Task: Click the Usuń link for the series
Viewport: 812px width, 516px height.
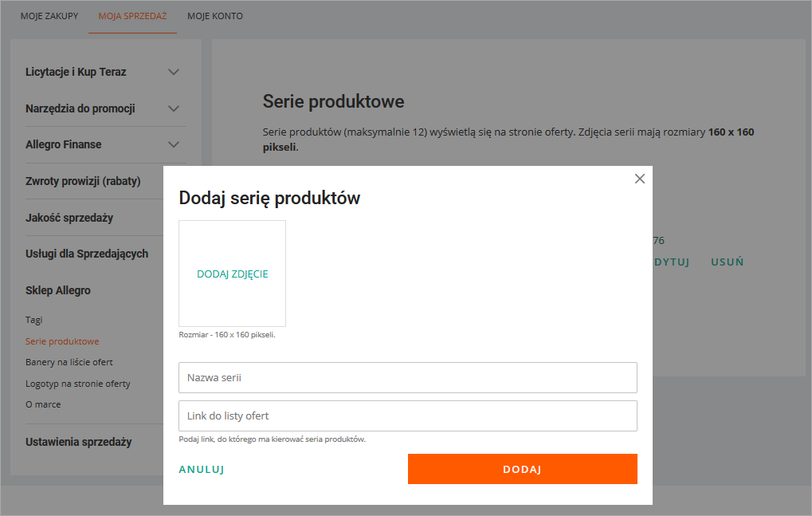Action: 727,262
